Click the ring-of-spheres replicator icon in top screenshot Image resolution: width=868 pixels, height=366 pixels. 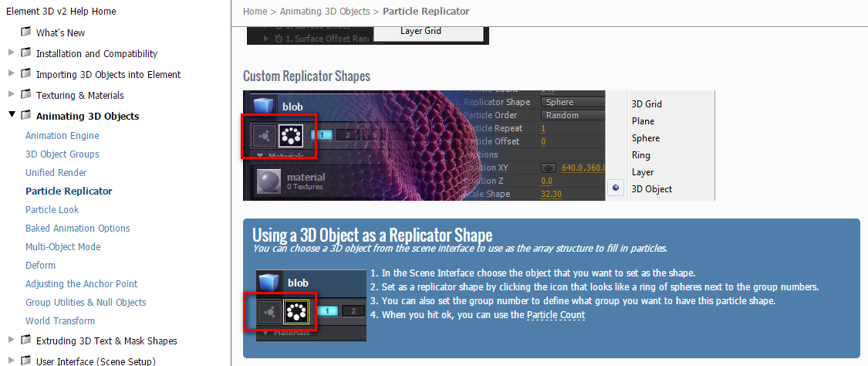click(x=291, y=134)
